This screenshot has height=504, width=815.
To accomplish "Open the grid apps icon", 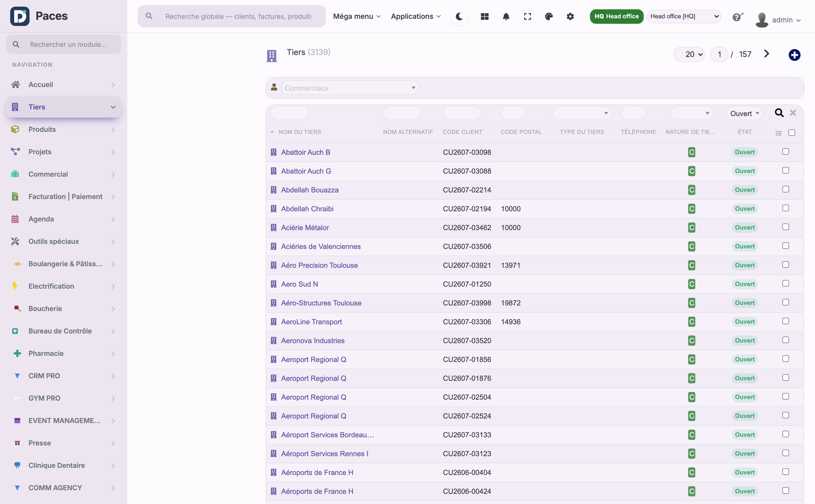I will click(x=485, y=16).
